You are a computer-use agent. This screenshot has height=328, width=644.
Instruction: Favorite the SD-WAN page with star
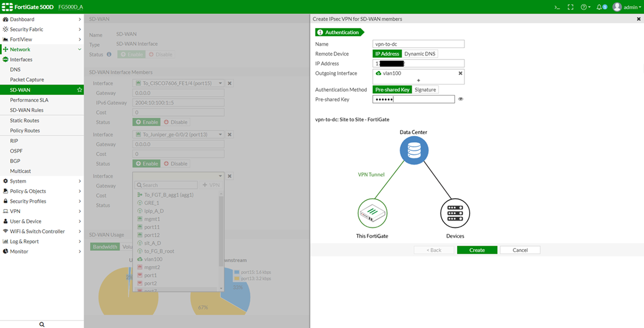(79, 90)
